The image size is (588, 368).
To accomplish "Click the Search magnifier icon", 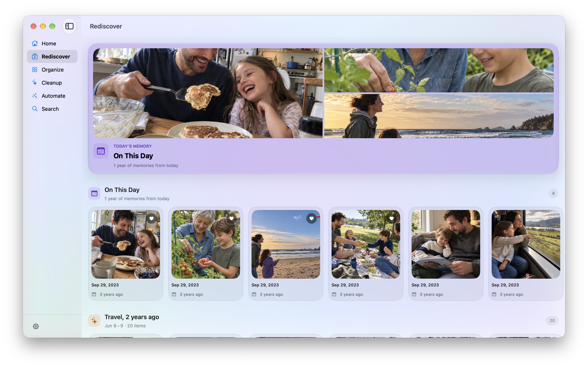I will [35, 109].
